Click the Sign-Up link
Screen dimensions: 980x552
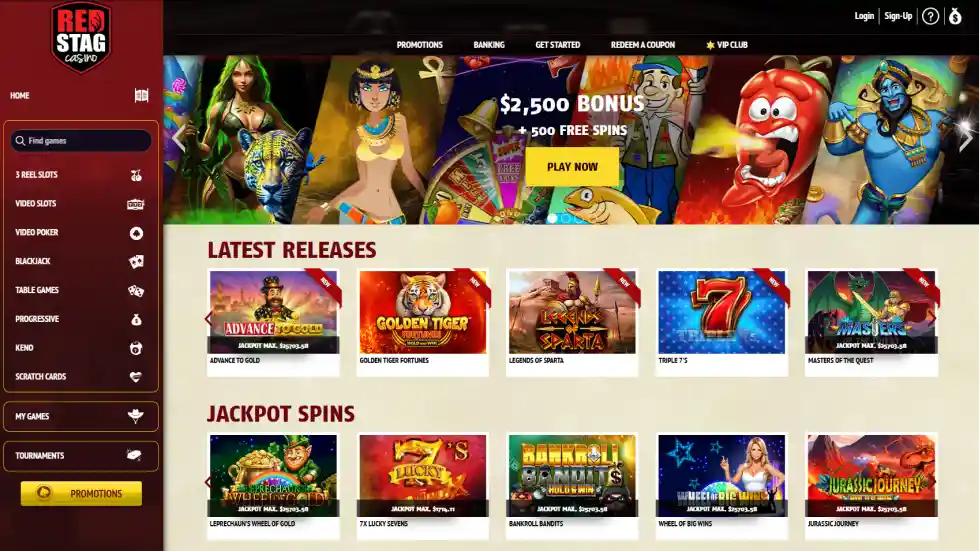tap(898, 16)
